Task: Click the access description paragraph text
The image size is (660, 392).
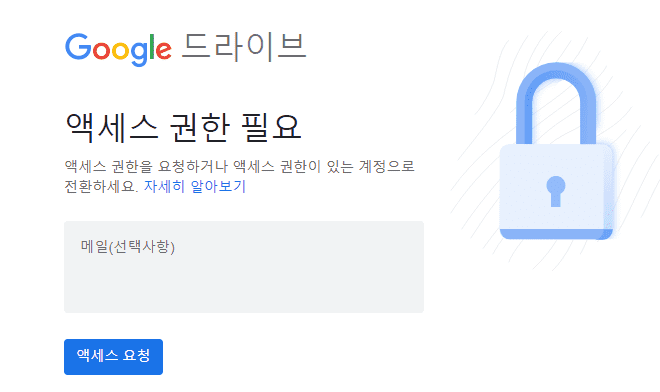Action: [239, 176]
